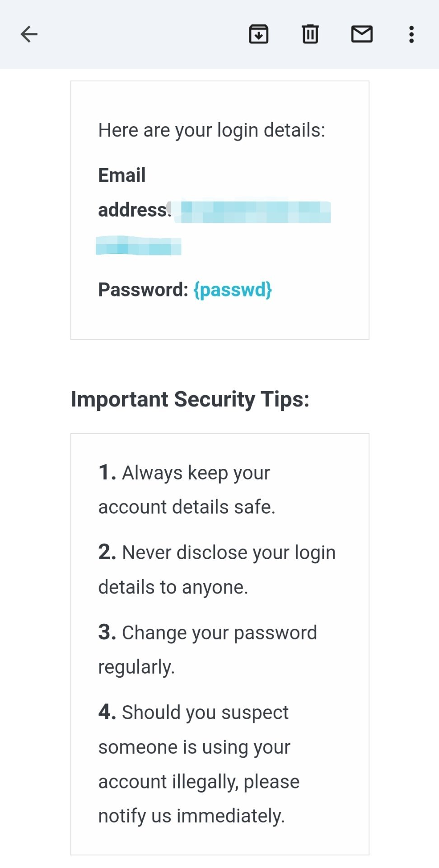Viewport: 439px width, 868px height.
Task: Click the 'Important Security Tips:' heading
Action: 190,399
